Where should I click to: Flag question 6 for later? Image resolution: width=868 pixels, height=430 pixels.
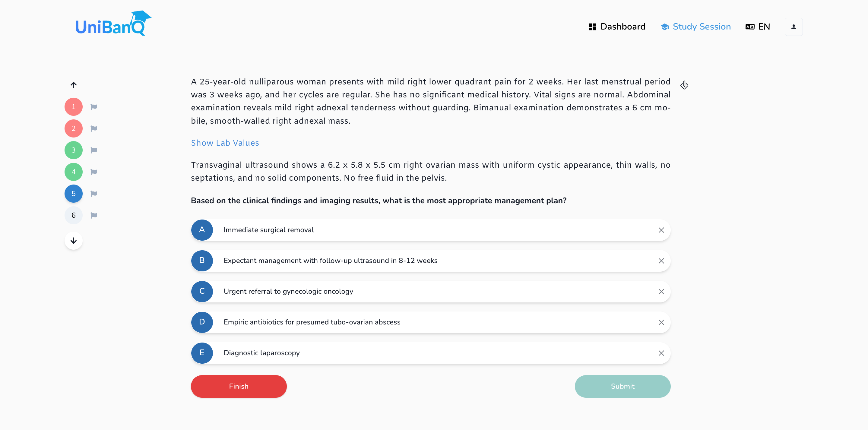coord(94,215)
